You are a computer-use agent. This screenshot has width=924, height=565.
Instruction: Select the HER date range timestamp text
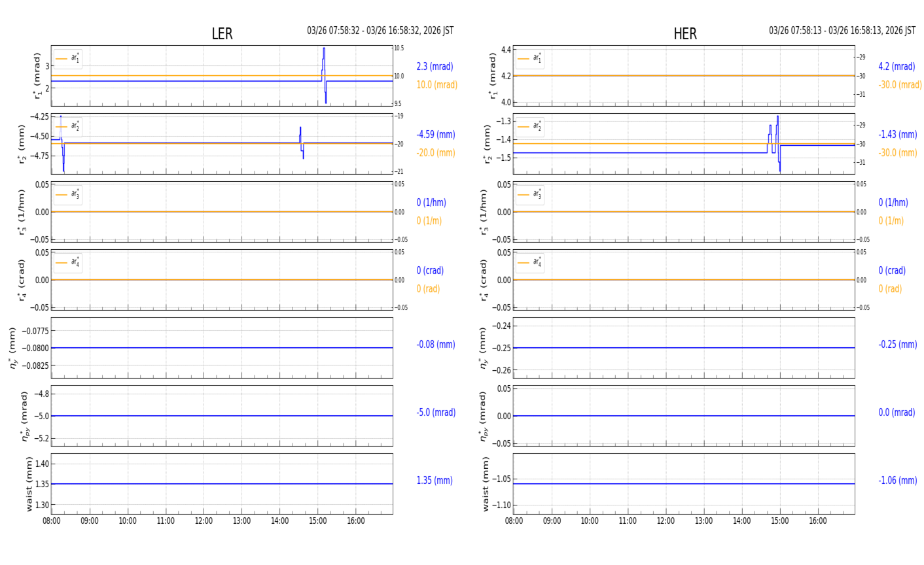(x=842, y=31)
